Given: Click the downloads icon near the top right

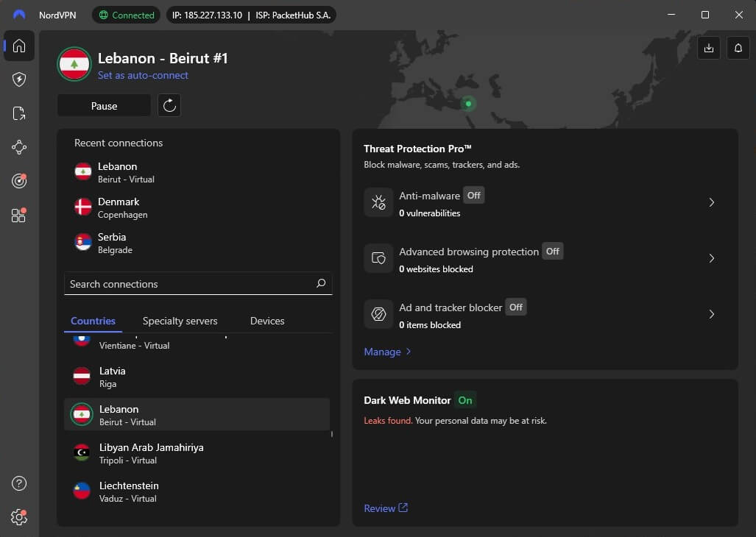Looking at the screenshot, I should (708, 47).
